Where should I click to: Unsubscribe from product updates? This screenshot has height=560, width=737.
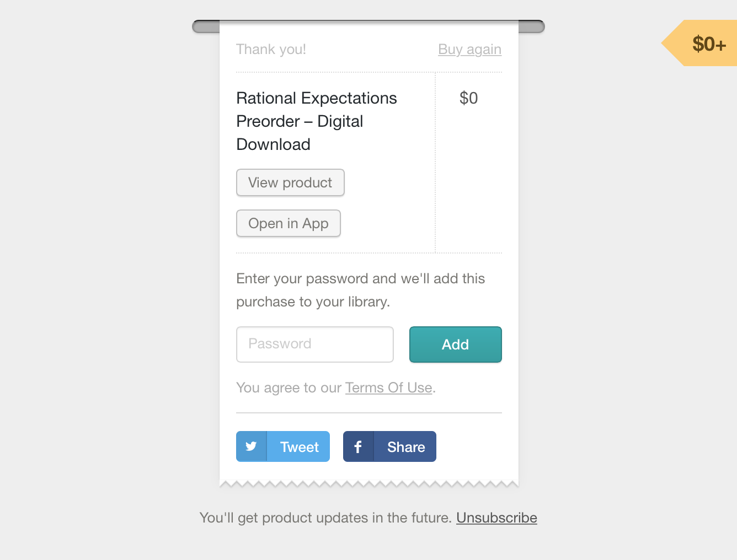pos(496,518)
